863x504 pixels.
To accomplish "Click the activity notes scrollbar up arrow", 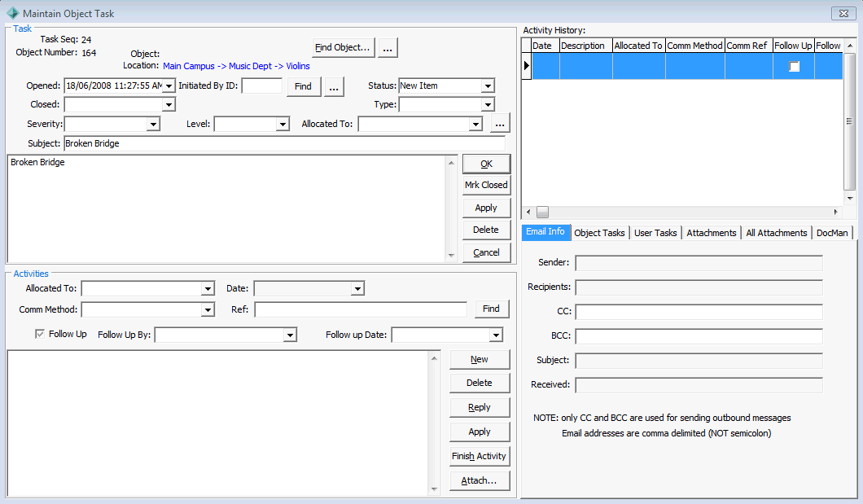I will (434, 358).
